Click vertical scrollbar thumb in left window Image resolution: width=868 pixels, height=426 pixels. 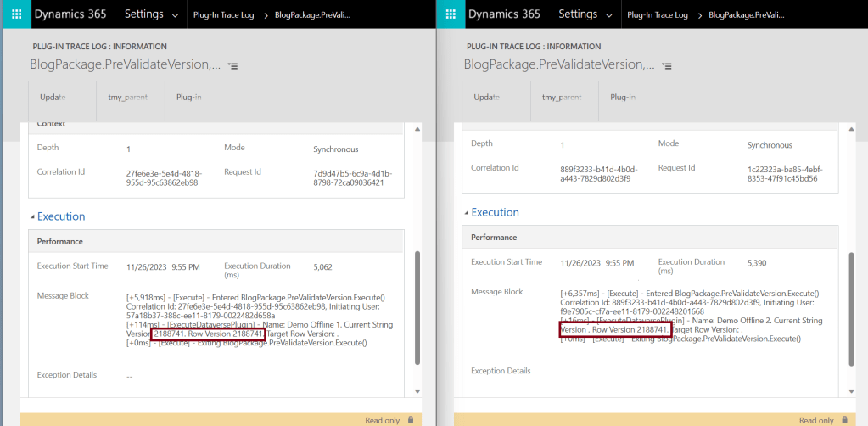pos(417,308)
